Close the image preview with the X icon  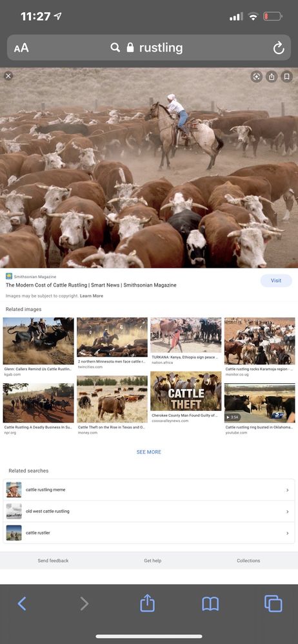click(x=8, y=76)
